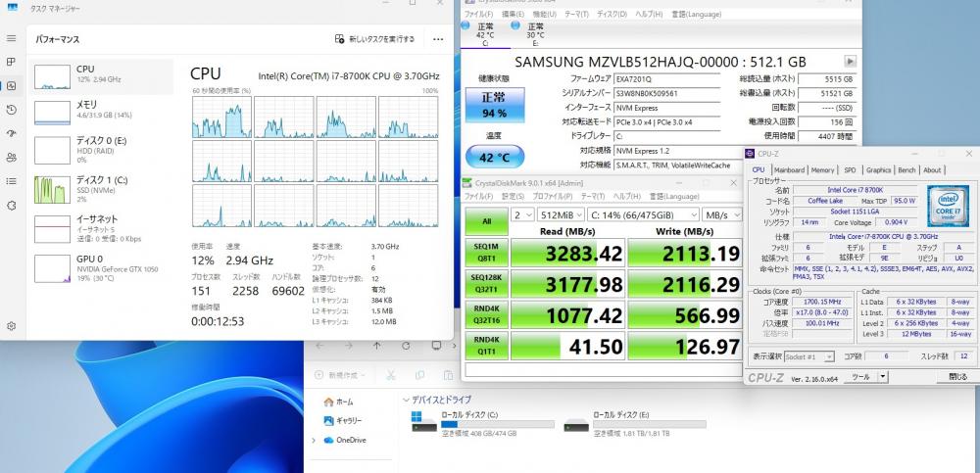The width and height of the screenshot is (980, 473).
Task: Open プロファイル(P) menu in CrystalDiskMark
Action: [553, 196]
